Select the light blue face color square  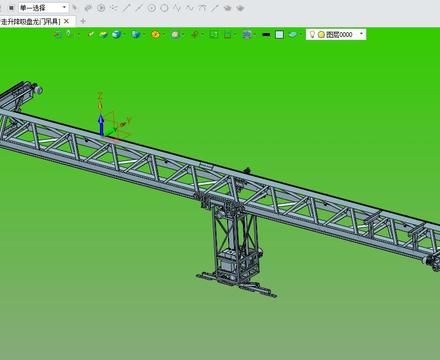(x=279, y=34)
